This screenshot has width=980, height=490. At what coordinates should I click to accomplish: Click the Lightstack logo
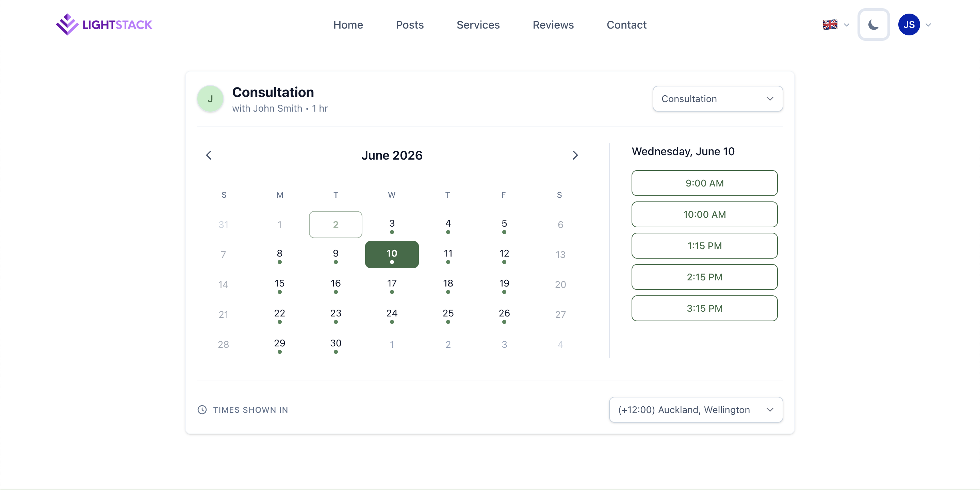104,25
